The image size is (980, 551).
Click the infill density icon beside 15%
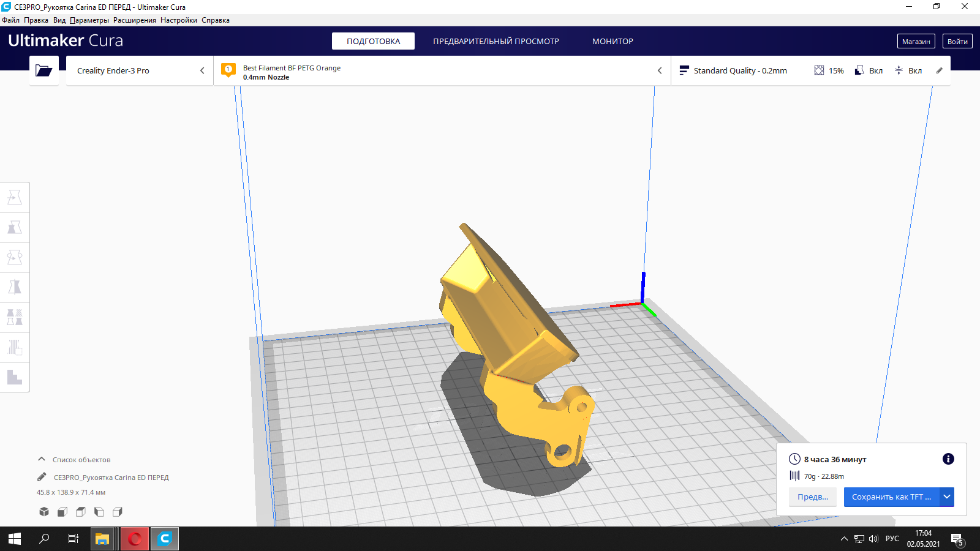click(819, 70)
